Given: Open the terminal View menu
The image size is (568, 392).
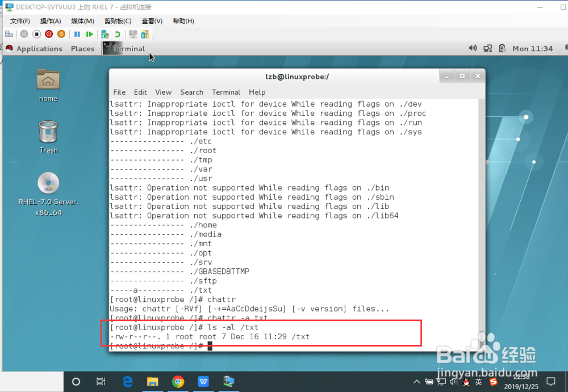Looking at the screenshot, I should tap(164, 92).
